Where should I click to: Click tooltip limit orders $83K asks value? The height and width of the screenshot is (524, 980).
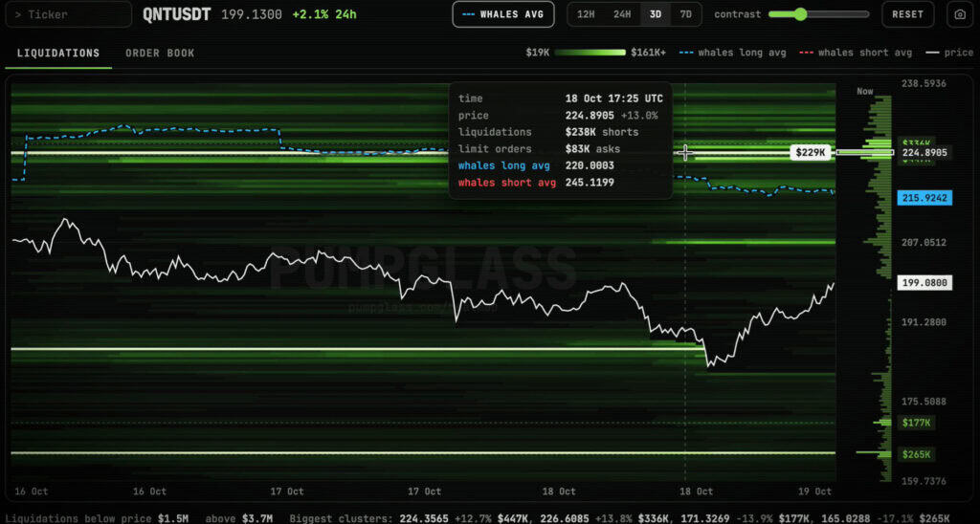pos(593,149)
